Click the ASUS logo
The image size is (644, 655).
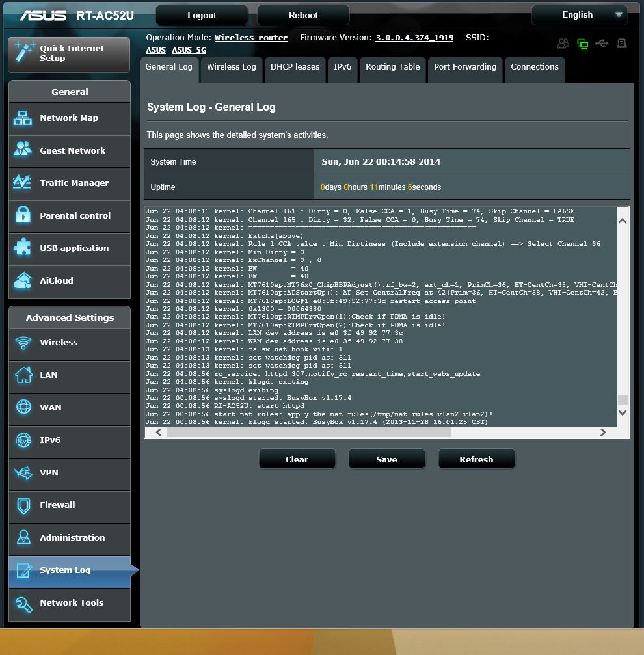pos(42,16)
